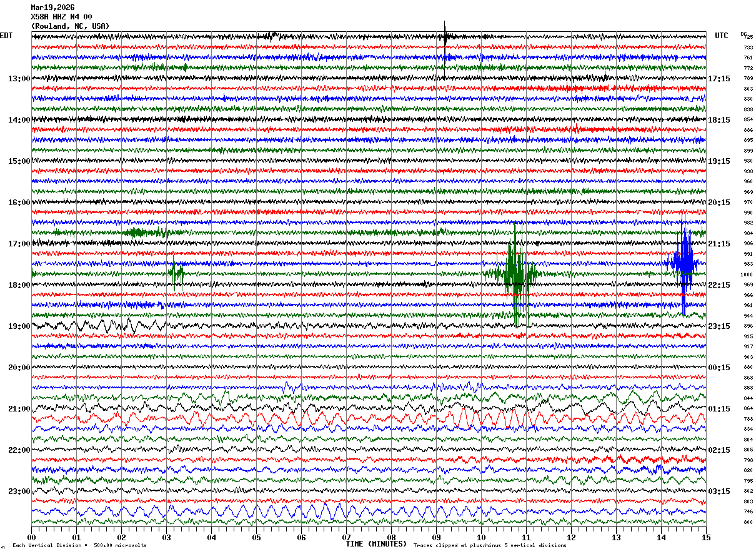Click the DC value 789
Viewport: 756px width, 554px height.
pos(749,79)
